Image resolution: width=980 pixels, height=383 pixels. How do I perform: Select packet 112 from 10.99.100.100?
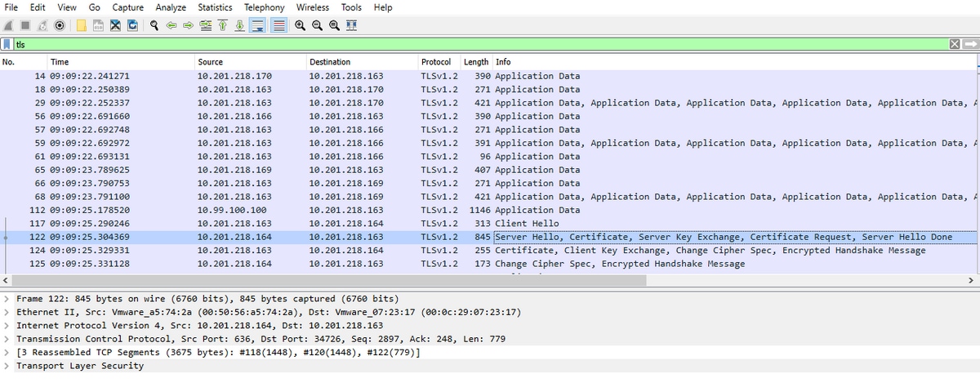tap(488, 210)
